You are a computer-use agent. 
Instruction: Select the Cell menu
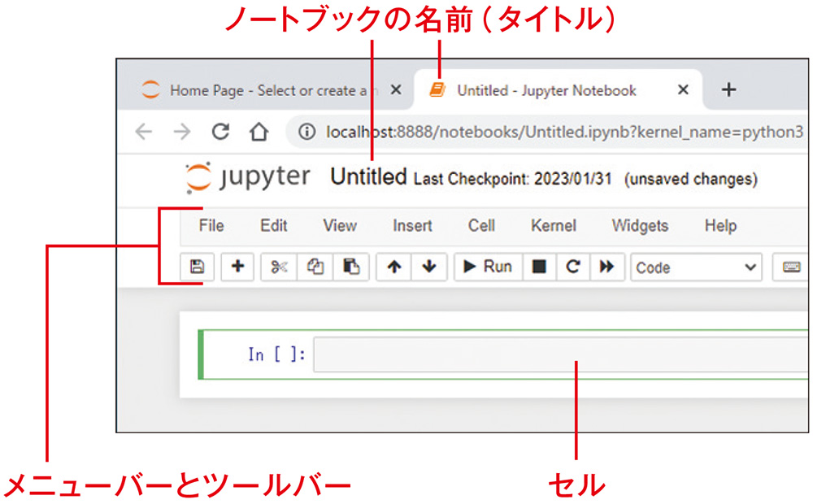[480, 226]
